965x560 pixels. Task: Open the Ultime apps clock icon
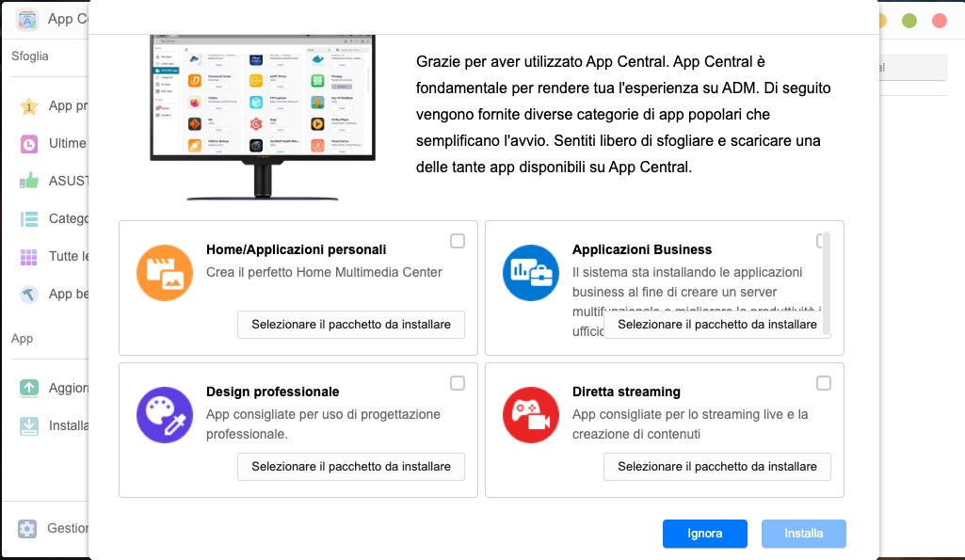[x=29, y=143]
